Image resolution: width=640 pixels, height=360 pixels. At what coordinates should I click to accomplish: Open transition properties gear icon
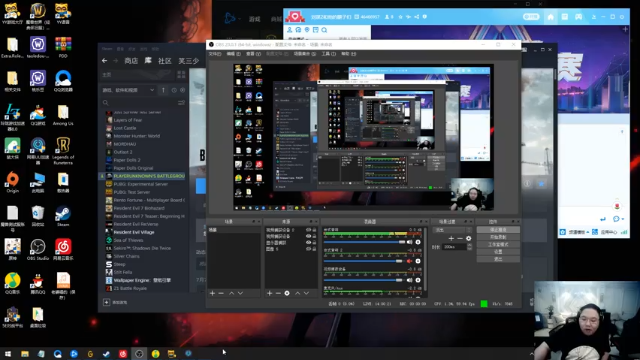tap(469, 238)
